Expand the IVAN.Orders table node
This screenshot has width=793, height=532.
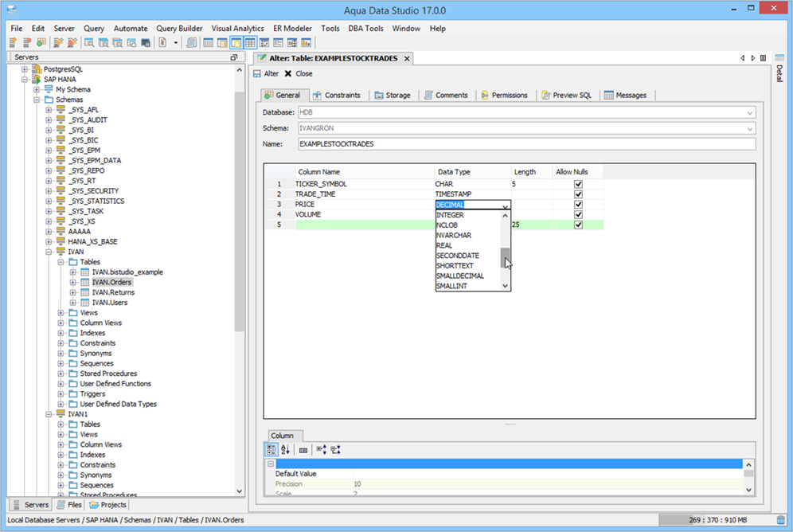point(72,282)
